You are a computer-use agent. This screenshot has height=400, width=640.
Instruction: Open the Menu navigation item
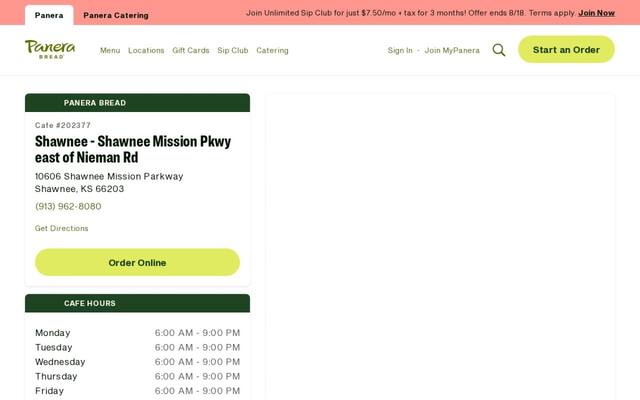coord(110,50)
